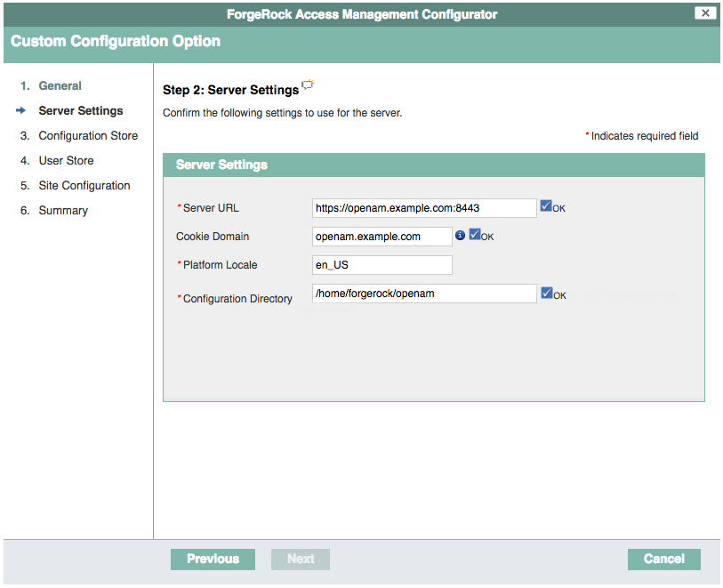Click the OK checkmark beside Configuration Directory
Screen dimensions: 723x588
coord(547,293)
